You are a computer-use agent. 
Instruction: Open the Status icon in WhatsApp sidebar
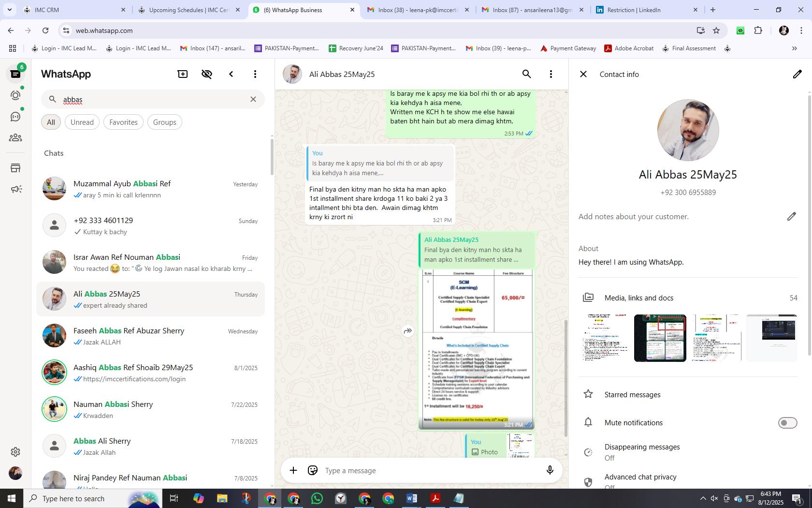pos(15,95)
